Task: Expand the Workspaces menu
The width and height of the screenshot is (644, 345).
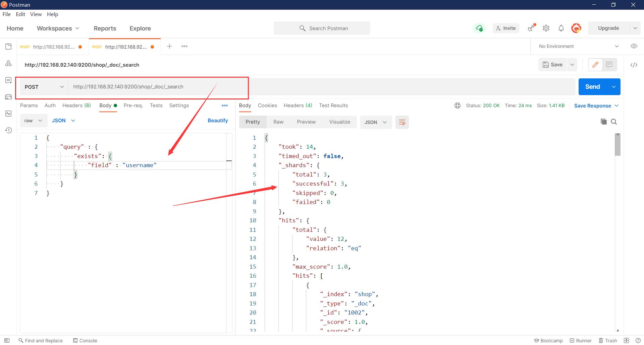Action: (58, 28)
